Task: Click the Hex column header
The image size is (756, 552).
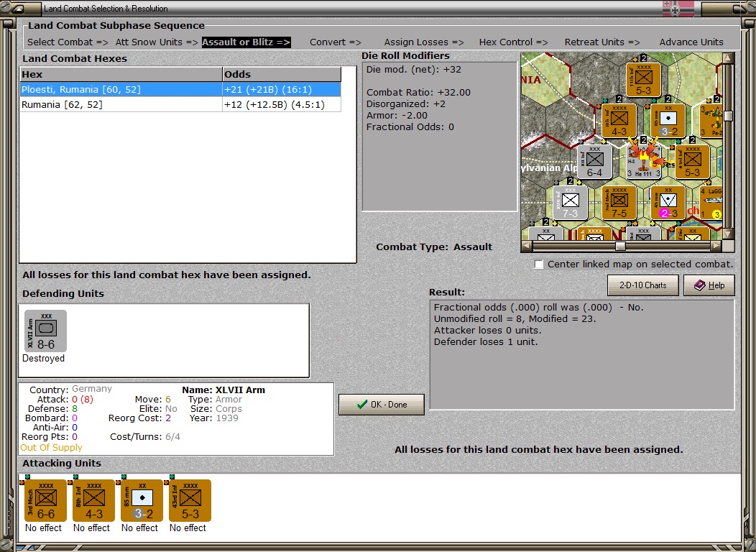Action: coord(121,74)
